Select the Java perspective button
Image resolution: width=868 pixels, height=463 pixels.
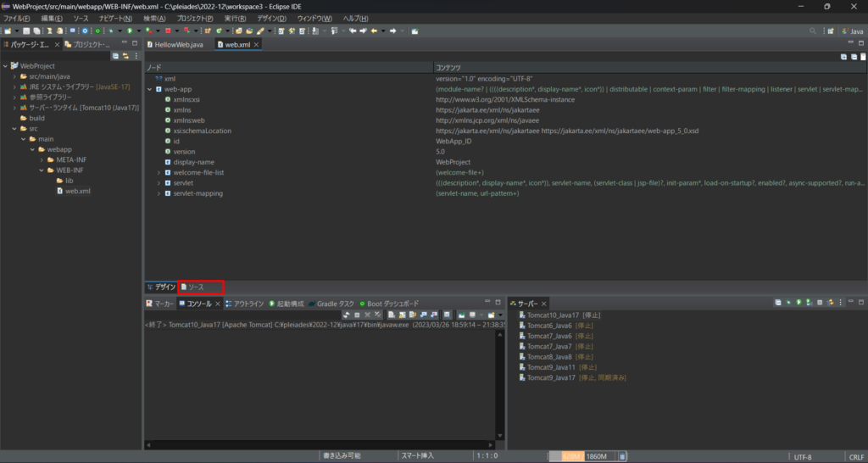[x=852, y=31]
